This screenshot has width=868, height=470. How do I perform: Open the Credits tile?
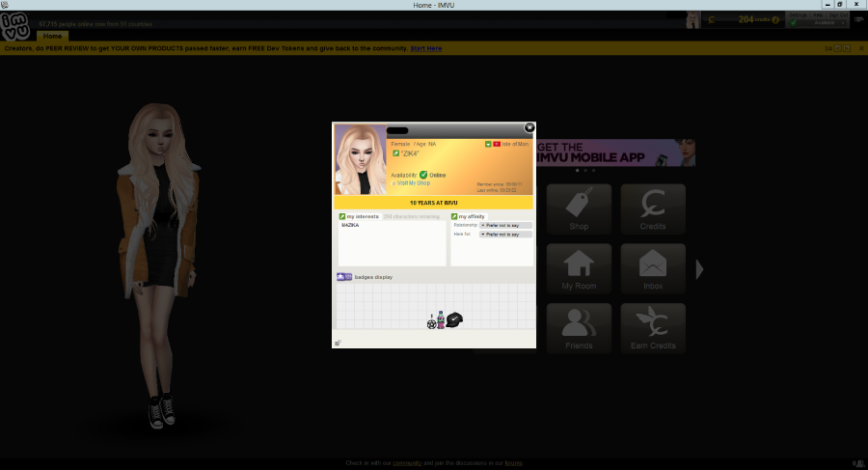[653, 209]
